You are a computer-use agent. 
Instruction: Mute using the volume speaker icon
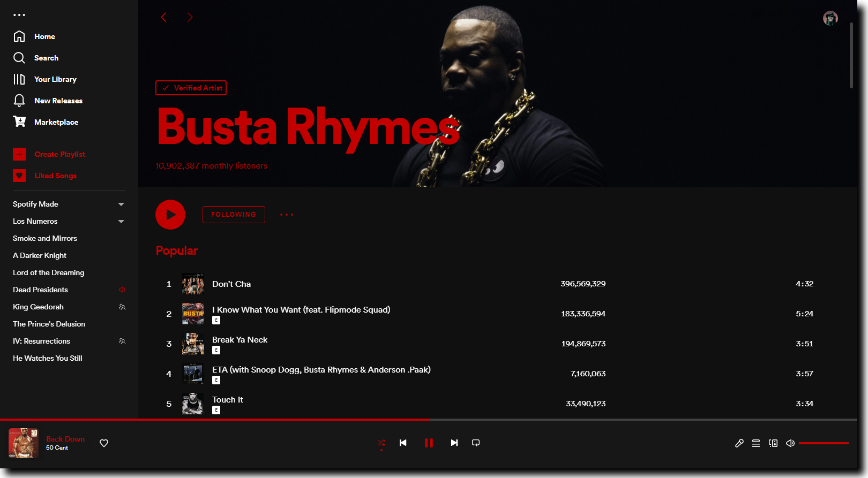790,443
